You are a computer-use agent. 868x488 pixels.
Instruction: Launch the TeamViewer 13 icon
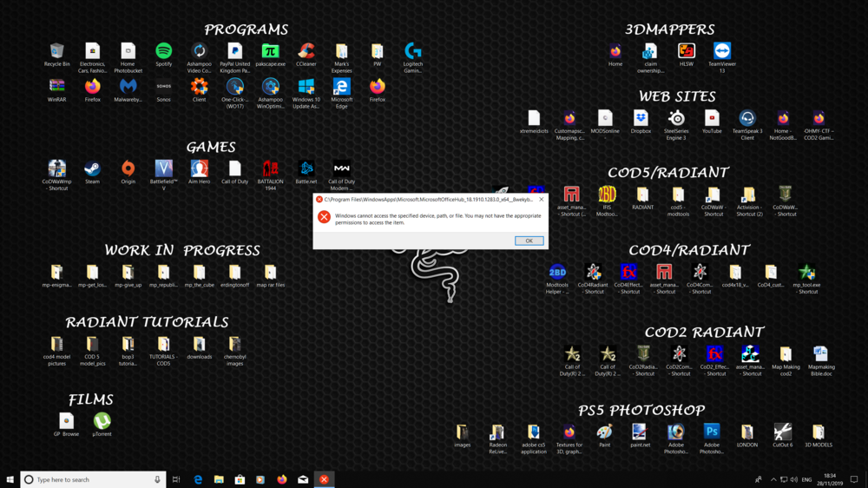point(721,52)
